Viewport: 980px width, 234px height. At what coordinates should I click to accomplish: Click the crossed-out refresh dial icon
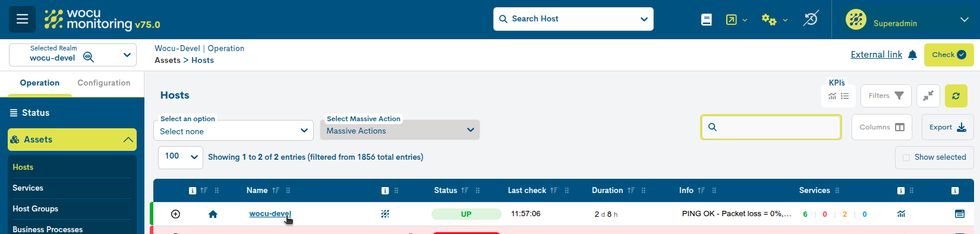click(811, 19)
